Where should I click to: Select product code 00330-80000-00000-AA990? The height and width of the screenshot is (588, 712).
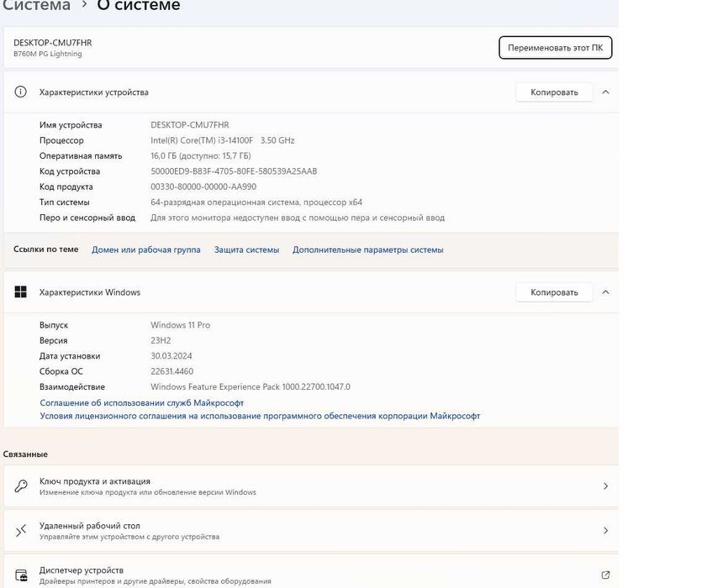coord(203,186)
